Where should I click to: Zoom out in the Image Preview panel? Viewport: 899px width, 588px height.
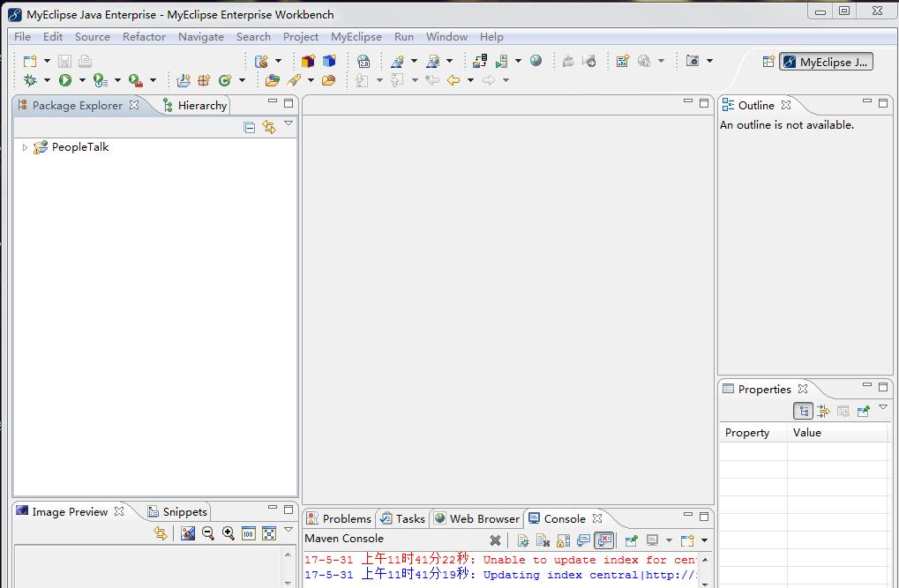[x=208, y=533]
